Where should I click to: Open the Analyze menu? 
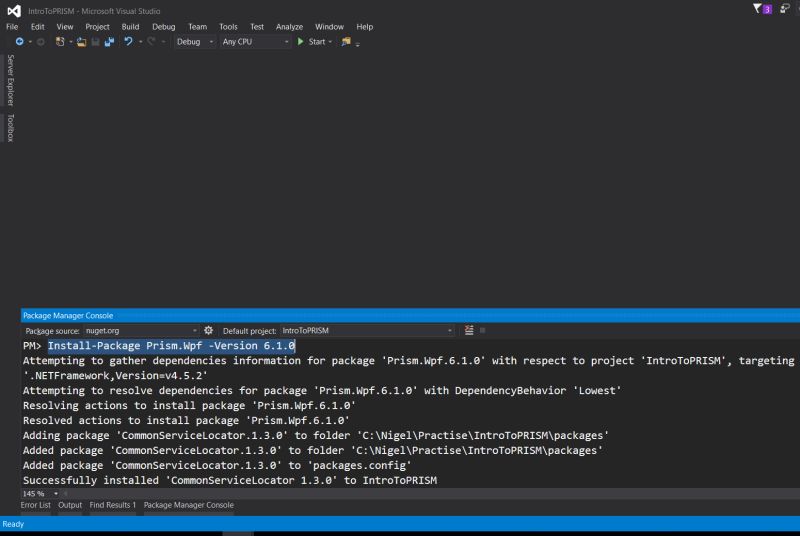pyautogui.click(x=289, y=27)
